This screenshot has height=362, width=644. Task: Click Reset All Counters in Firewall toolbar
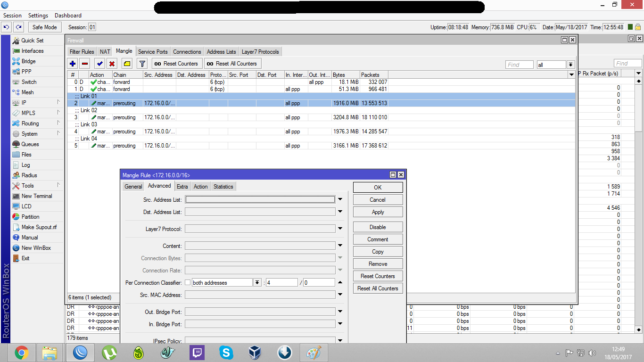pos(232,64)
